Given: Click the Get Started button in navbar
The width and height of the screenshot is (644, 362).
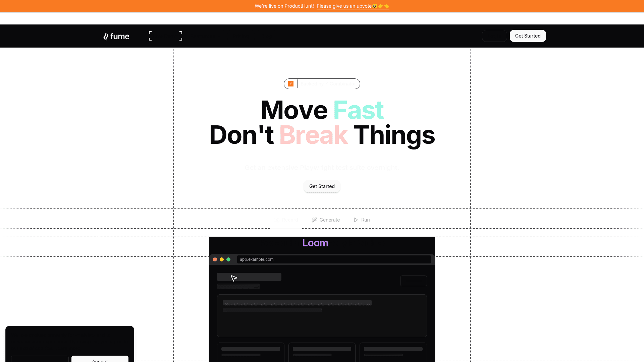Looking at the screenshot, I should point(528,36).
